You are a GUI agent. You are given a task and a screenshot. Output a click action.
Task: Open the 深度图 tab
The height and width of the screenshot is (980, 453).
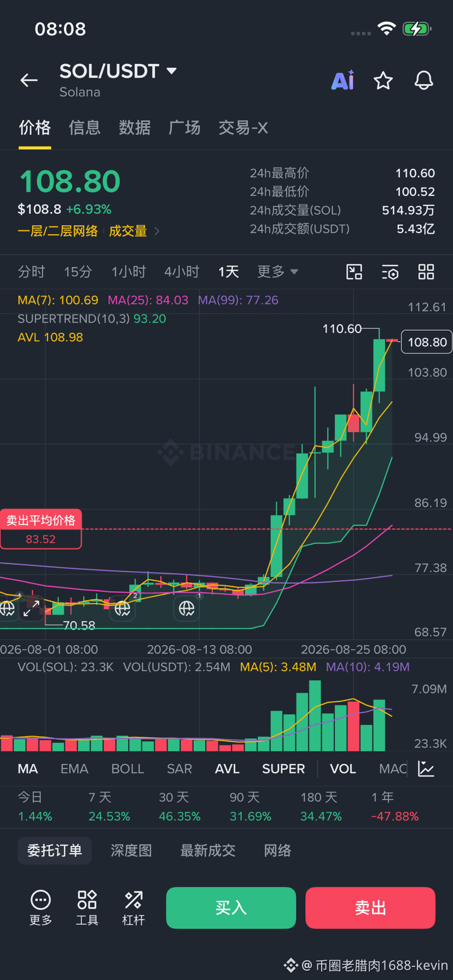click(131, 850)
